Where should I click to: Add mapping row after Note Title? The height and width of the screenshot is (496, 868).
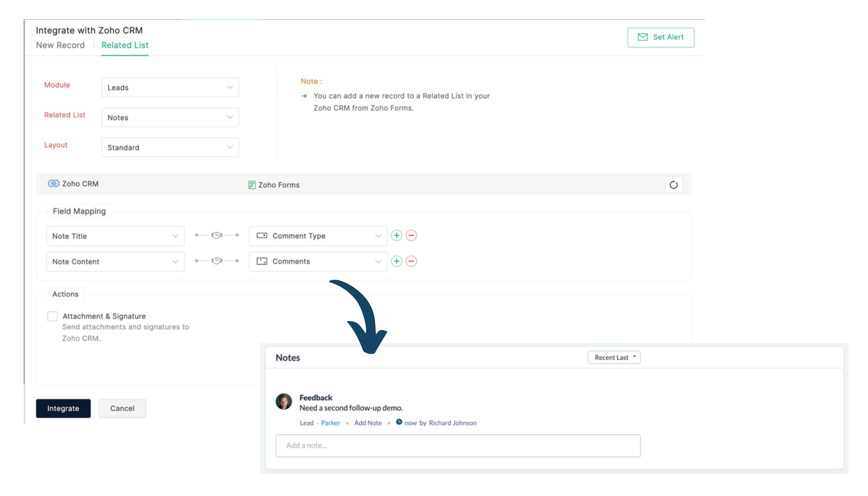pos(396,236)
